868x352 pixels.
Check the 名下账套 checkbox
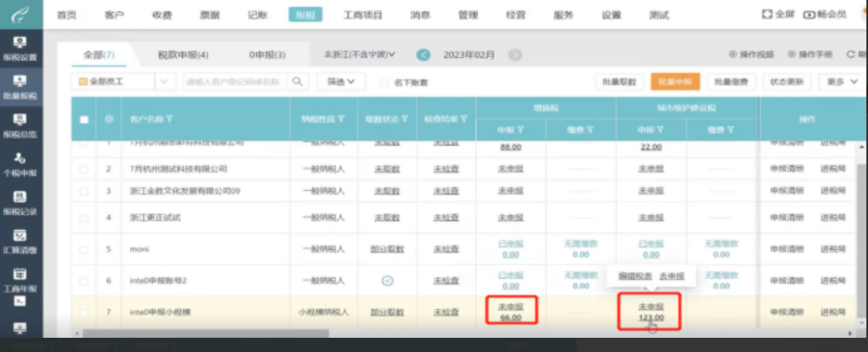[x=384, y=83]
